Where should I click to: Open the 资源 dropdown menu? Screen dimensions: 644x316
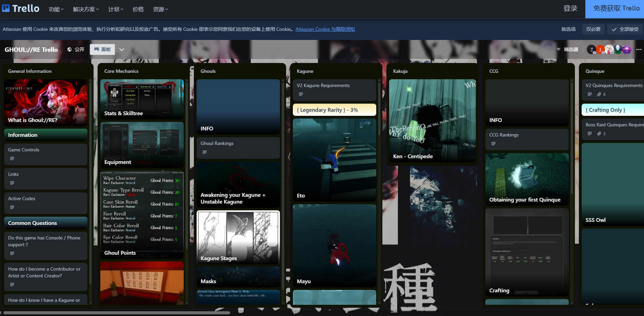click(x=161, y=9)
